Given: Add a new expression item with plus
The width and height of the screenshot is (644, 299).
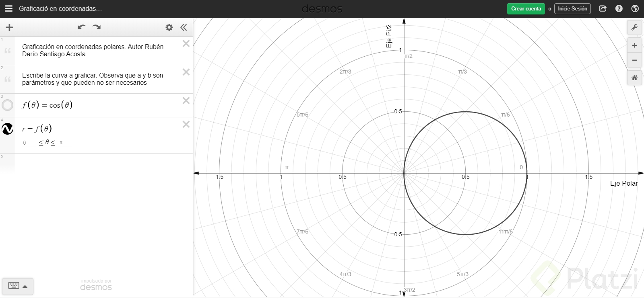Looking at the screenshot, I should click(x=9, y=27).
